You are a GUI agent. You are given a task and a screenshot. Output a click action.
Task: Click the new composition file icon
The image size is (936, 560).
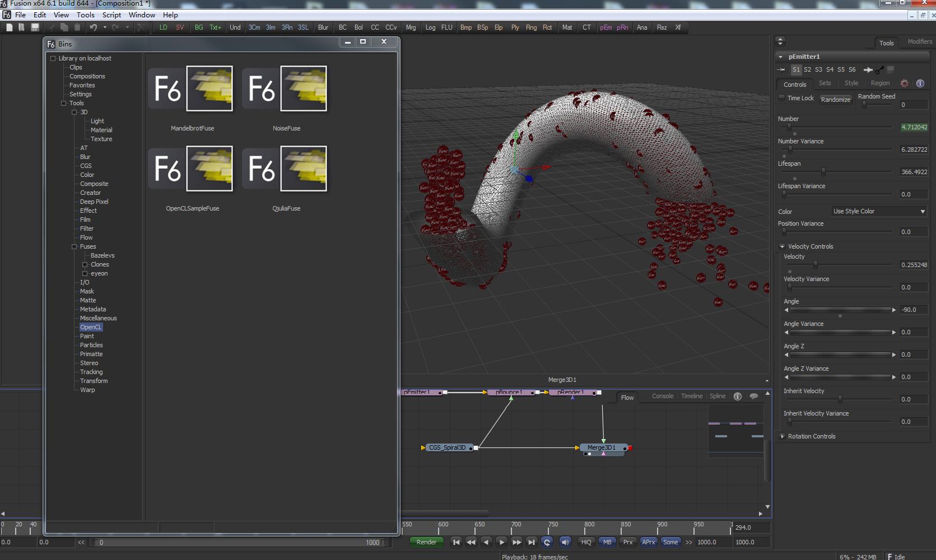[x=9, y=27]
